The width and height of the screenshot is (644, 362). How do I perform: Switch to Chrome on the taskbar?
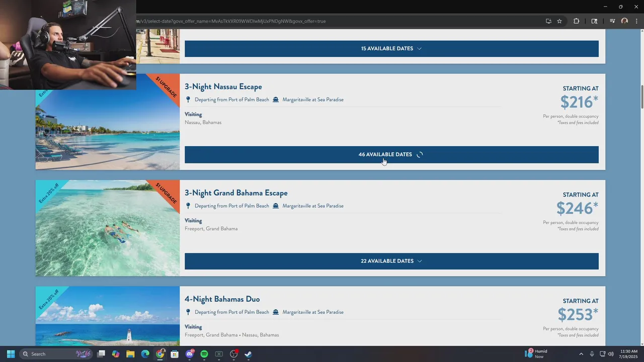click(x=160, y=354)
